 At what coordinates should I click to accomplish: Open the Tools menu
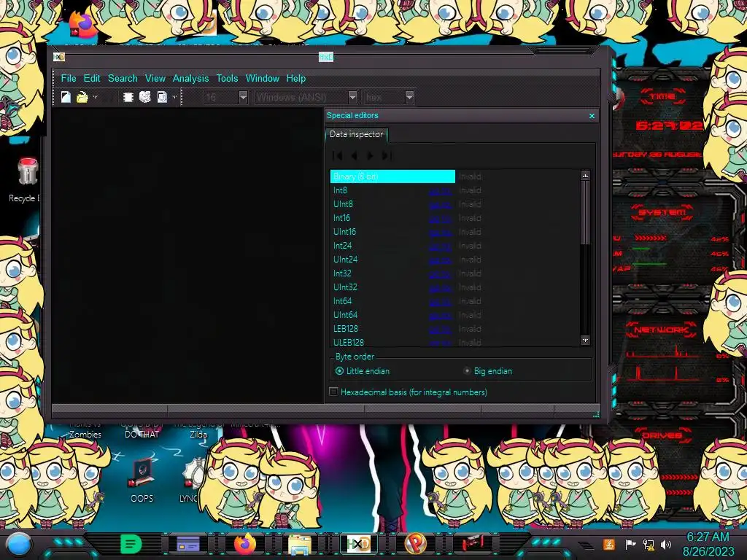click(x=227, y=78)
